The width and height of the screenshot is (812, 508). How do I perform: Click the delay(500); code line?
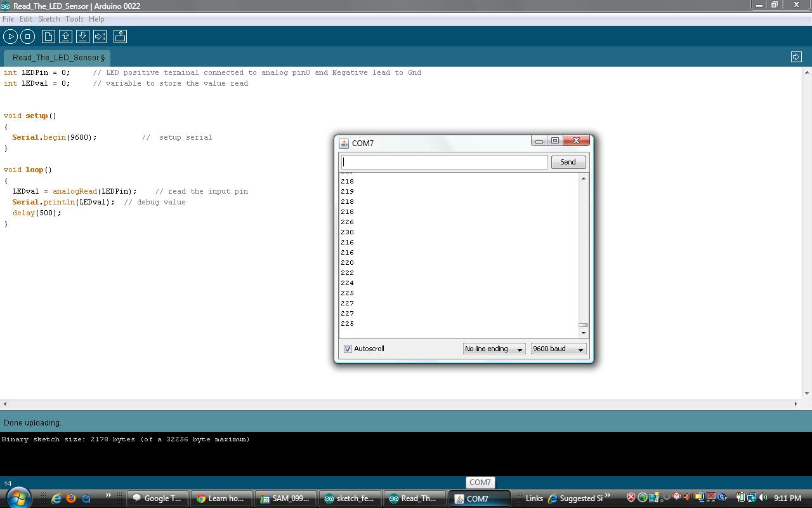37,213
